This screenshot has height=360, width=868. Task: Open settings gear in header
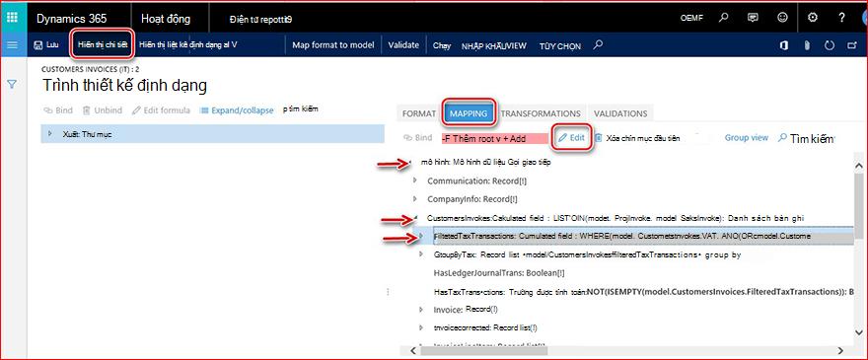pos(813,17)
